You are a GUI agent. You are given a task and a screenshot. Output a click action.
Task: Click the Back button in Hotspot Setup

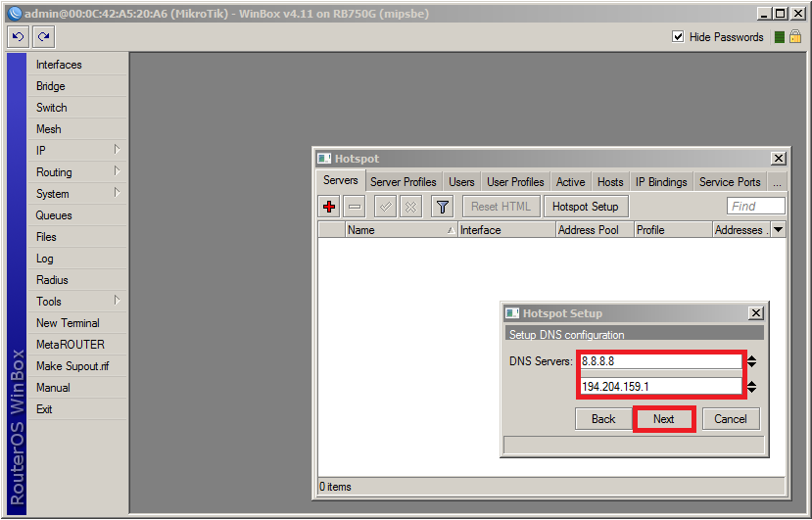[x=603, y=419]
